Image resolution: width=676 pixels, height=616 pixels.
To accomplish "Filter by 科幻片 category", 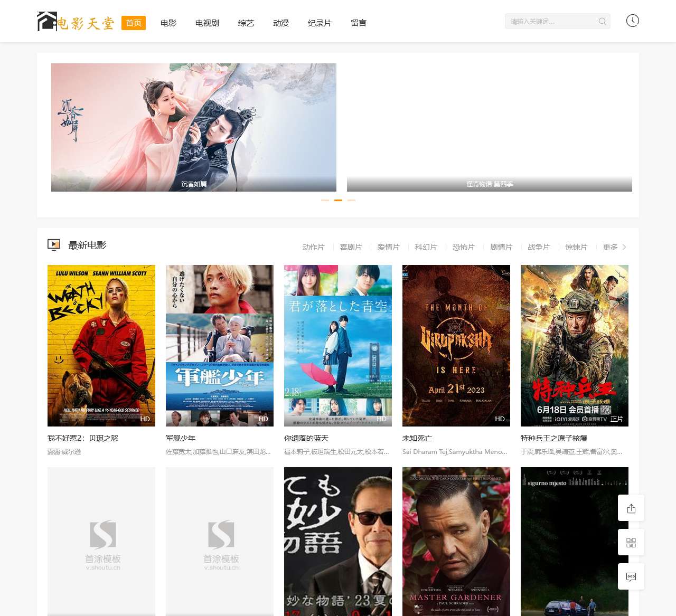I will 426,247.
